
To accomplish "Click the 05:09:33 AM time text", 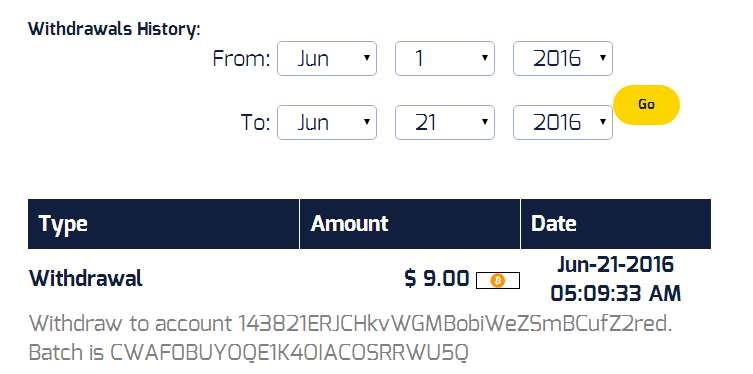I will pos(616,294).
